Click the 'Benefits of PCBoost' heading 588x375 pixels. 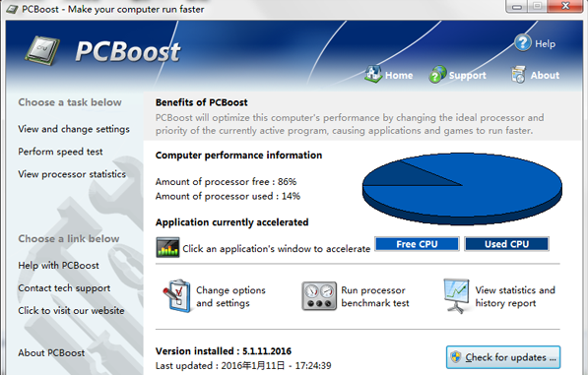tap(201, 102)
